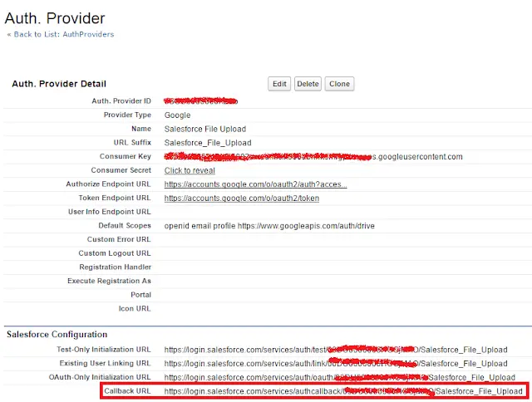Click the Consumer Secret label
Viewport: 532px width, 402px height.
[121, 170]
